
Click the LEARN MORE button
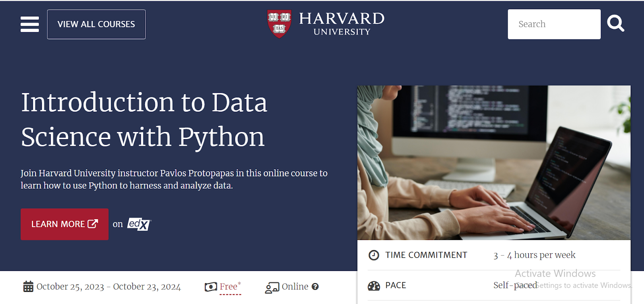pyautogui.click(x=64, y=224)
